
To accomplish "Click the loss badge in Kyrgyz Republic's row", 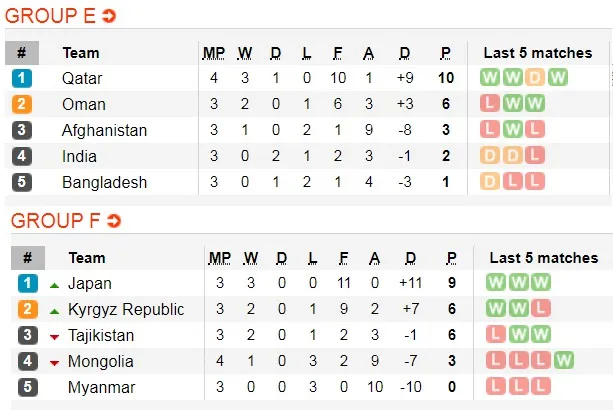I will coord(540,309).
